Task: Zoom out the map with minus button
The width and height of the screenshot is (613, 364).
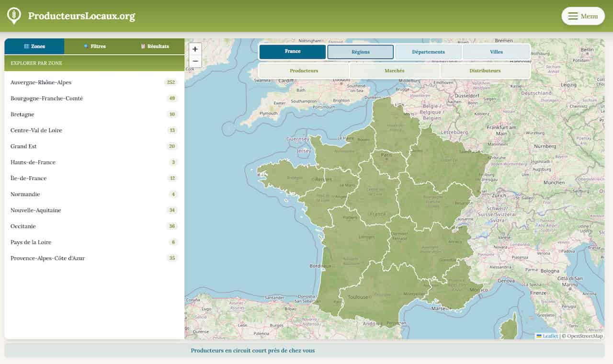Action: coord(195,61)
